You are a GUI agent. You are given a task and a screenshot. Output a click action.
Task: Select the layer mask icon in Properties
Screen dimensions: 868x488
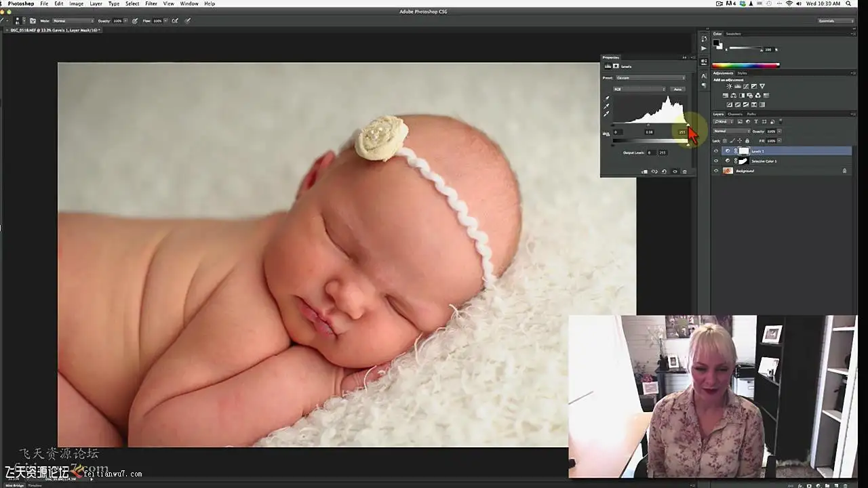coord(616,66)
